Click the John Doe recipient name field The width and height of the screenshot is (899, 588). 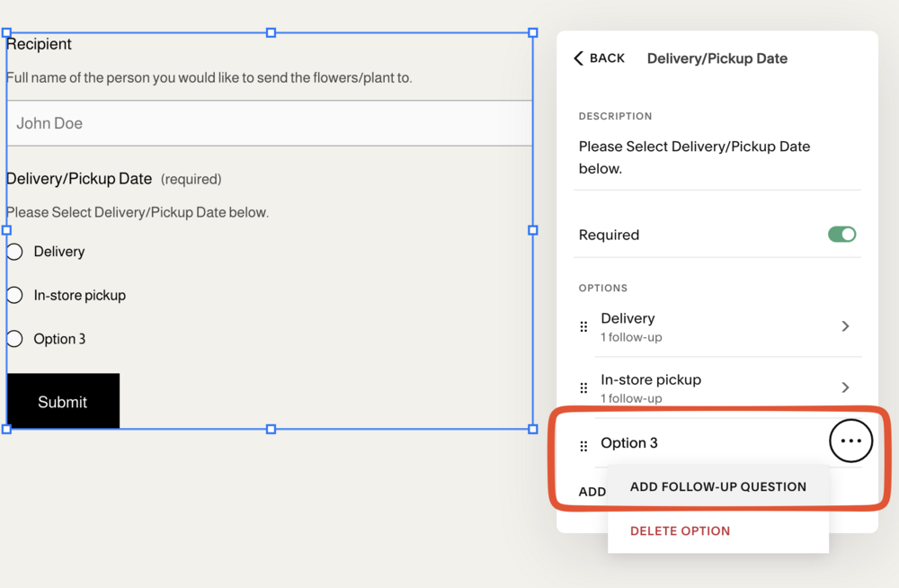click(270, 123)
